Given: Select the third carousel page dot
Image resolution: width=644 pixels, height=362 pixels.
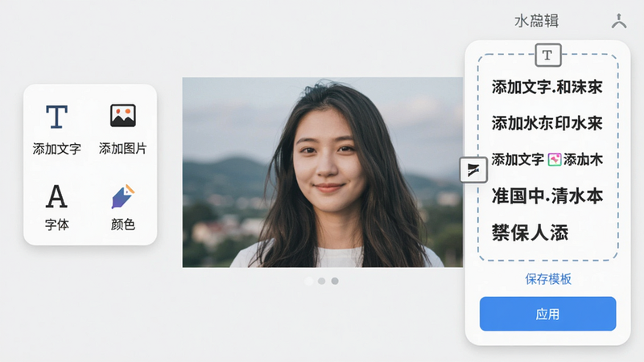Looking at the screenshot, I should tap(335, 281).
